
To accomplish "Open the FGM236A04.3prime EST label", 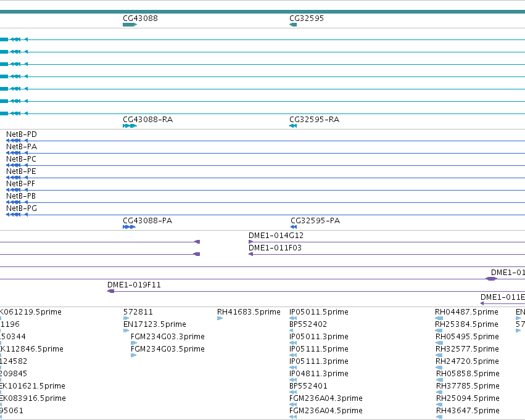I will 326,398.
